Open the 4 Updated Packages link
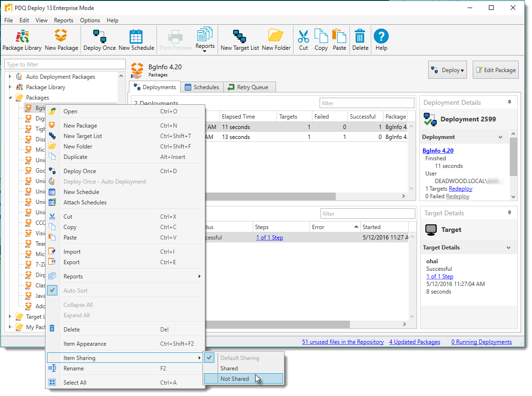This screenshot has width=532, height=396. pos(414,342)
